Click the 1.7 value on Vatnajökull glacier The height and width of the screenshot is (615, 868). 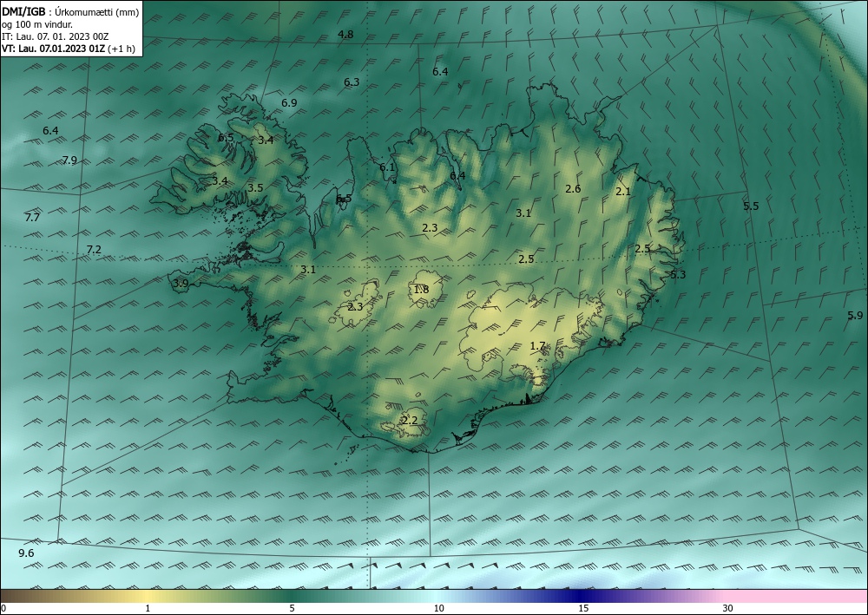(x=537, y=346)
